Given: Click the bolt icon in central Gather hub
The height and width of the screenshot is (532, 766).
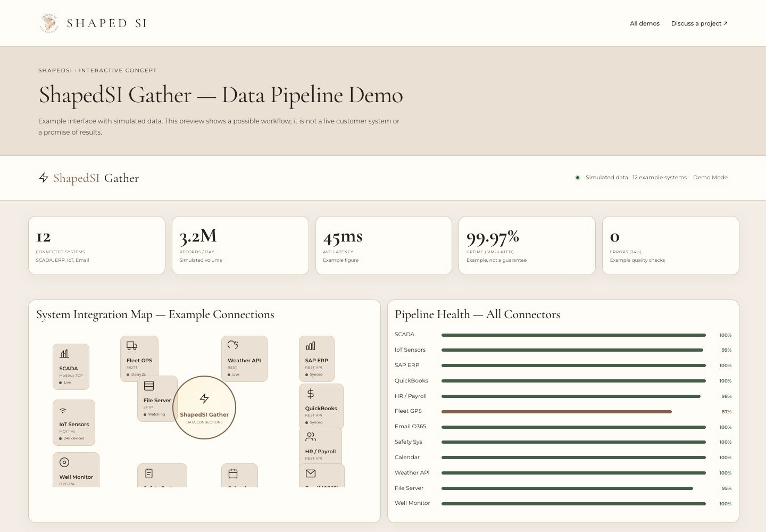Looking at the screenshot, I should coord(204,398).
